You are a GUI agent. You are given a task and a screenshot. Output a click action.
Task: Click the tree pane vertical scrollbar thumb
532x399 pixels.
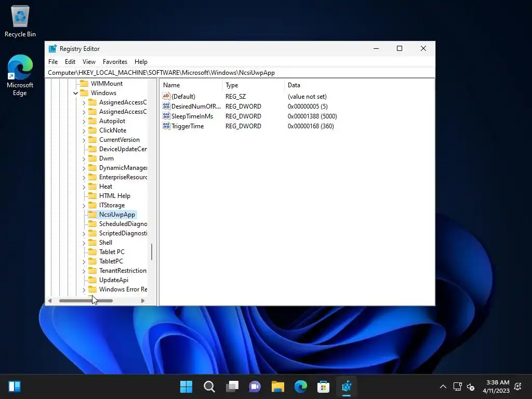(x=152, y=252)
